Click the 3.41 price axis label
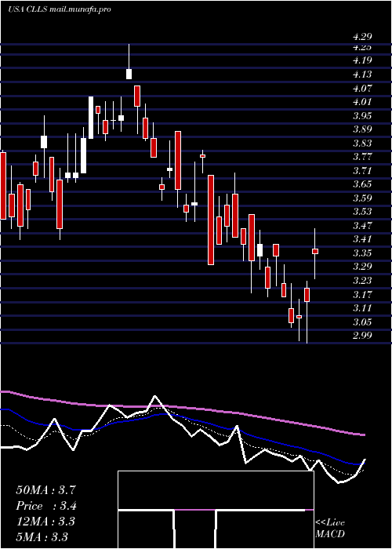This screenshot has height=549, width=392. point(362,239)
